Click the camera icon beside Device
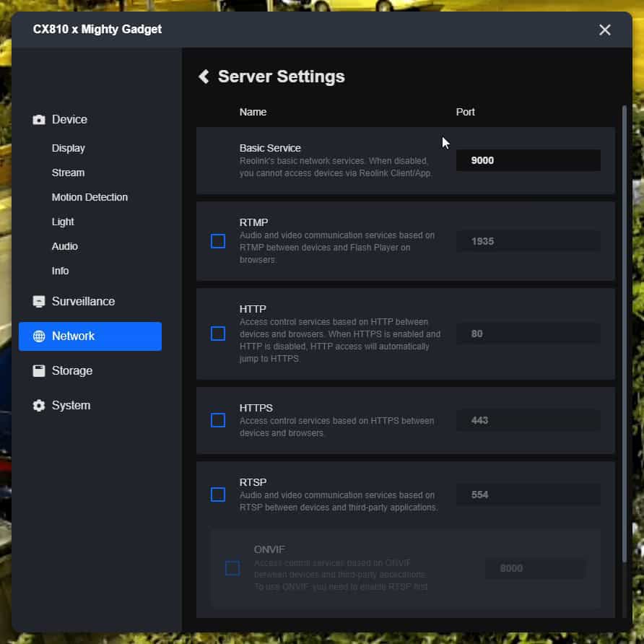The image size is (644, 644). tap(39, 120)
